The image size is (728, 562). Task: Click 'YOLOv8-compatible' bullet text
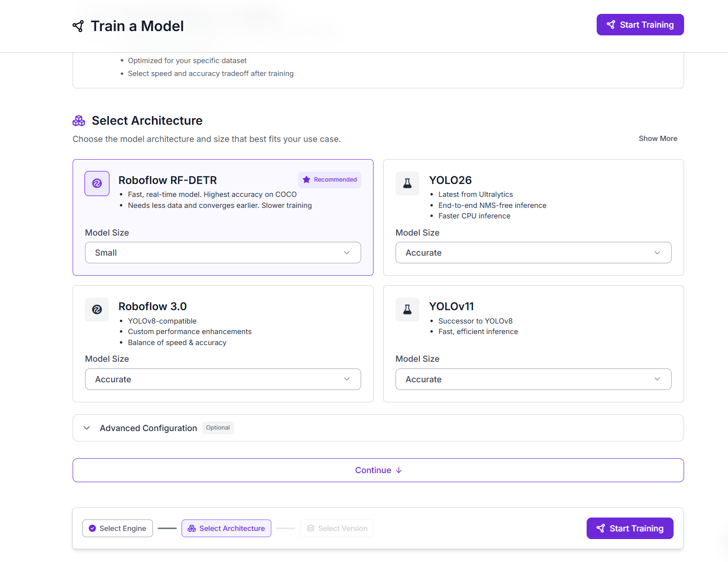[x=162, y=321]
